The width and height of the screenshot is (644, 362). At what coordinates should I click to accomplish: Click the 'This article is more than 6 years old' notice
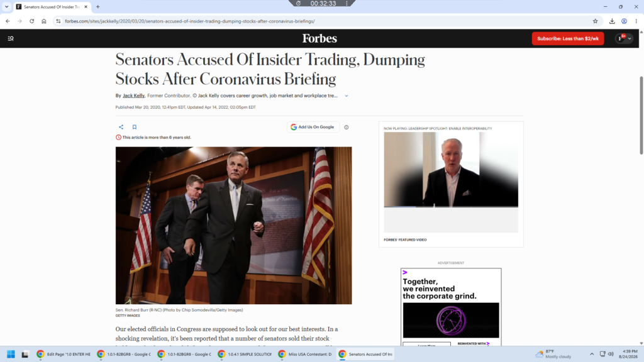[x=153, y=138]
